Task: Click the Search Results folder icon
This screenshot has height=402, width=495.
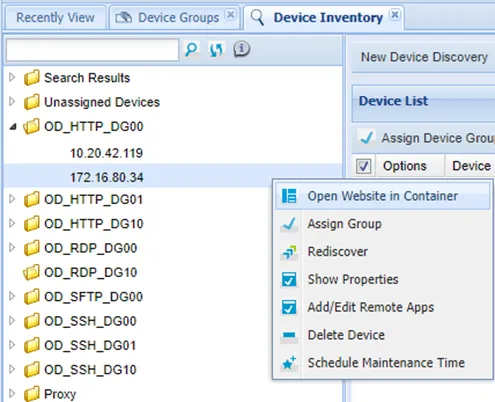Action: coord(32,78)
